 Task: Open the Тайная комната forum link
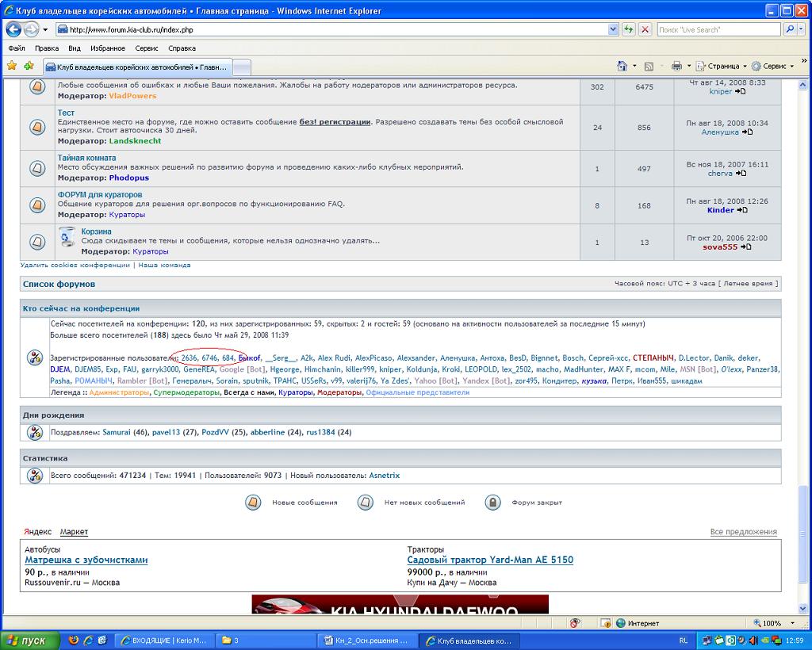point(86,158)
